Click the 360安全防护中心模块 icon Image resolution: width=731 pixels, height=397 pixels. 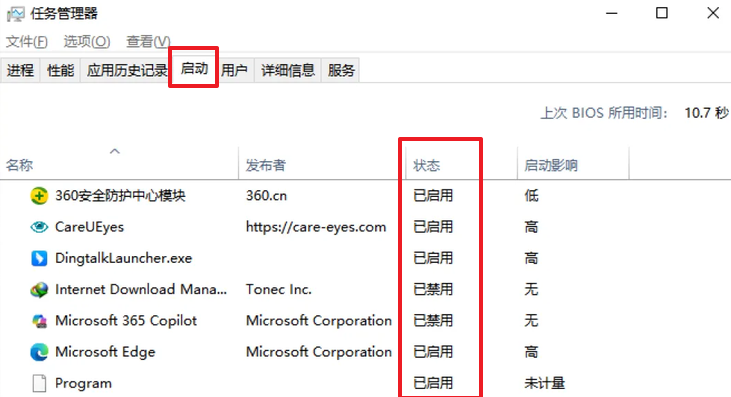click(x=39, y=196)
